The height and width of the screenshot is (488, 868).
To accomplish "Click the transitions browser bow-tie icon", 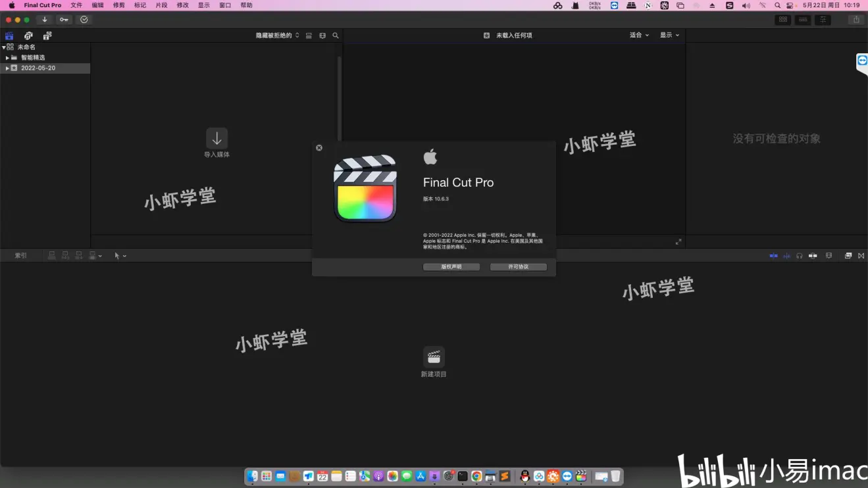I will pos(861,256).
